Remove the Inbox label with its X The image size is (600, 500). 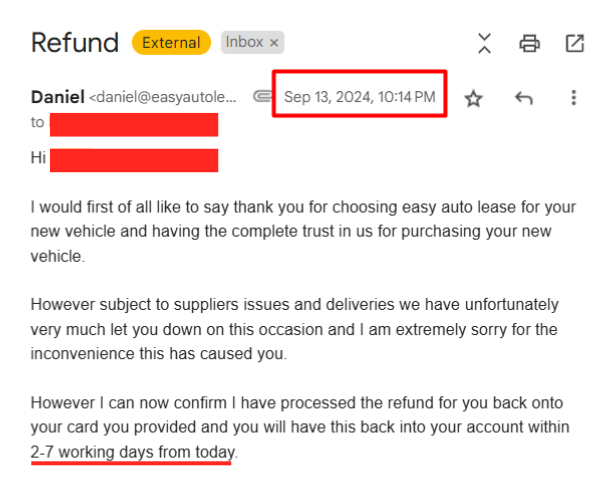(x=275, y=42)
